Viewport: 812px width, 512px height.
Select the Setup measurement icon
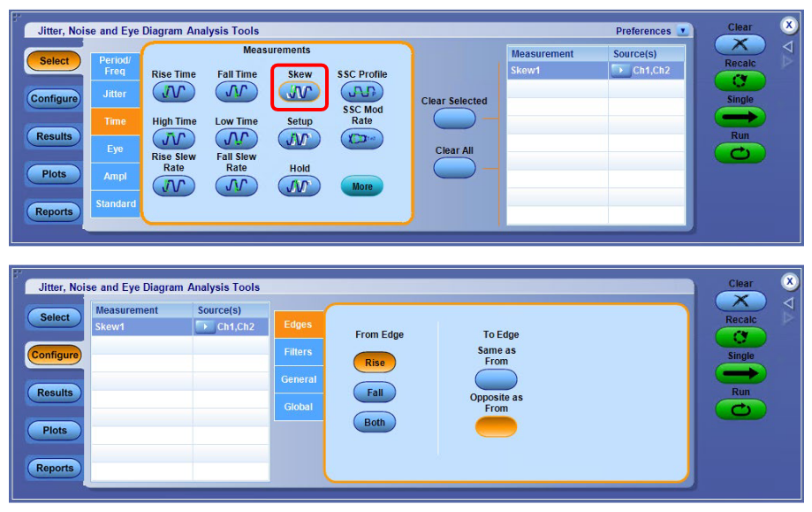click(x=299, y=138)
